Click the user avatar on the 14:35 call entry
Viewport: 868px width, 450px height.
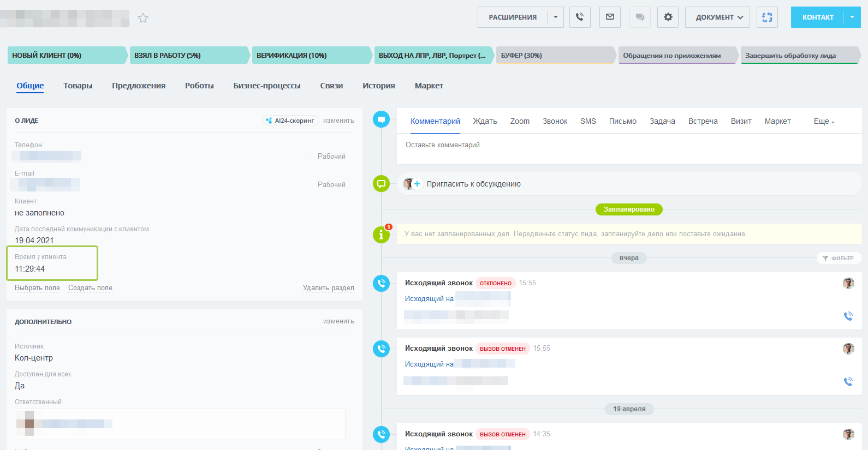tap(848, 434)
